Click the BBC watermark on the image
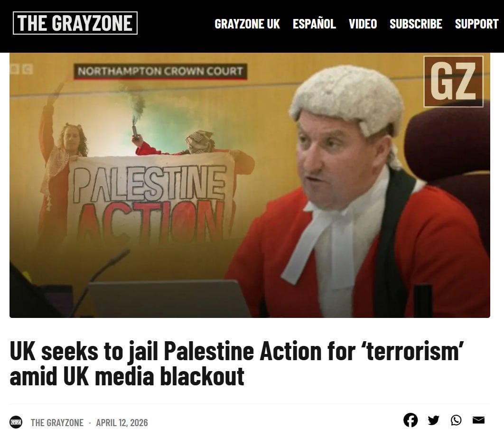The width and height of the screenshot is (504, 438). 21,69
